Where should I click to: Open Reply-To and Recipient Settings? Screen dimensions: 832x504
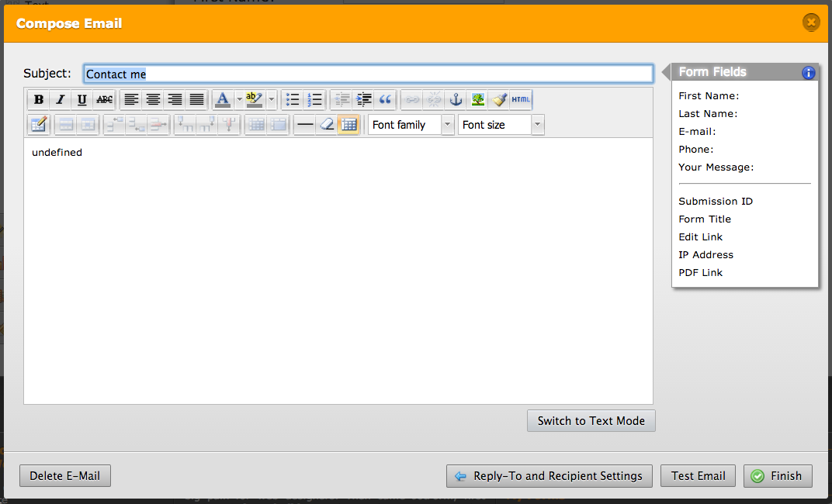(549, 476)
